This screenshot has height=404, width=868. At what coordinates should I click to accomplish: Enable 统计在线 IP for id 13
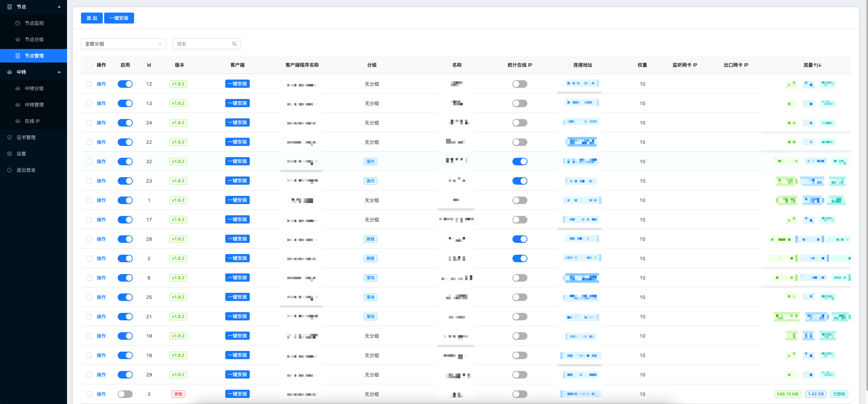520,103
